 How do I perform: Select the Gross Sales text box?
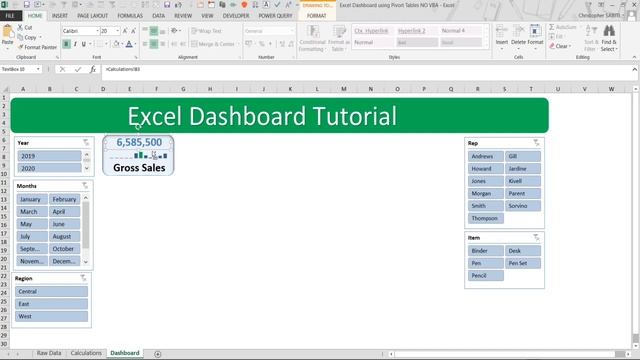click(139, 167)
